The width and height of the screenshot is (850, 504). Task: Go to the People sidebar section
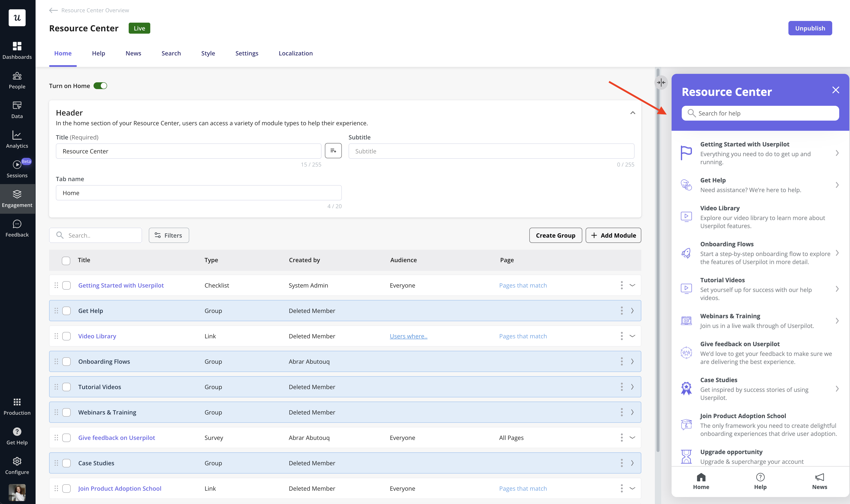pos(17,80)
